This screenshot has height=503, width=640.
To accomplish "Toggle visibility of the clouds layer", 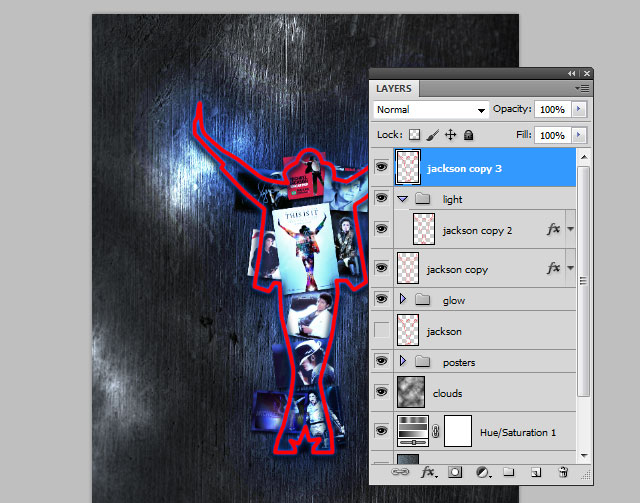I will 381,392.
